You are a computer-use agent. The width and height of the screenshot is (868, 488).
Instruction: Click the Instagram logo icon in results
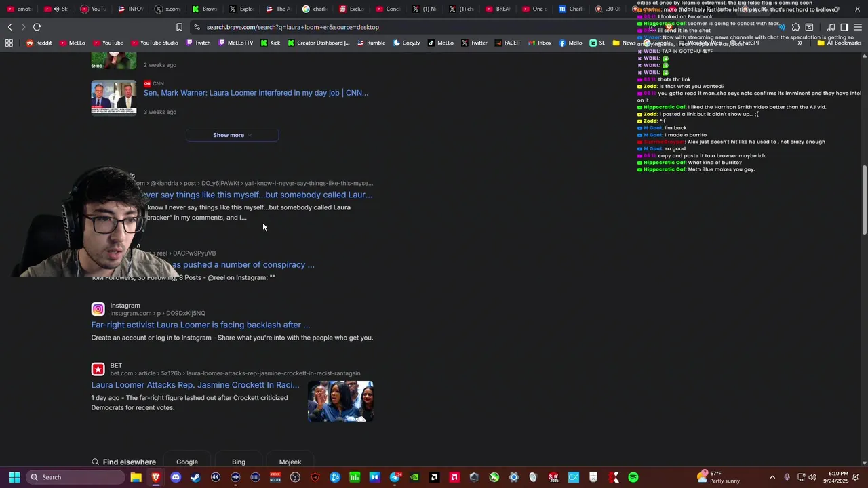98,309
